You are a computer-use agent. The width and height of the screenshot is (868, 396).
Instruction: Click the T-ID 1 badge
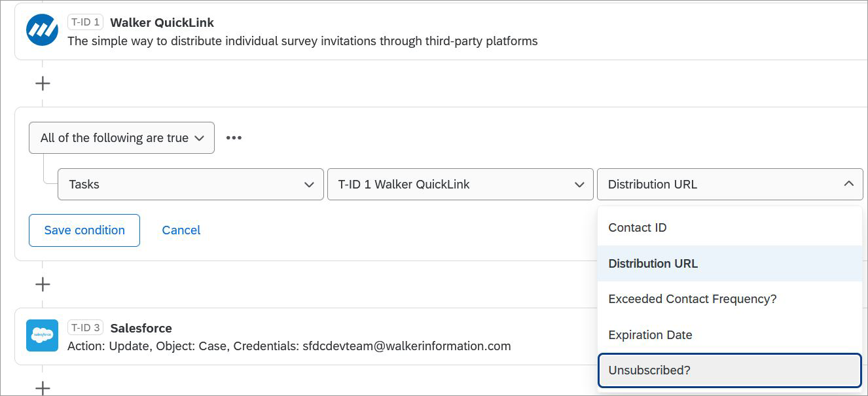[x=85, y=22]
